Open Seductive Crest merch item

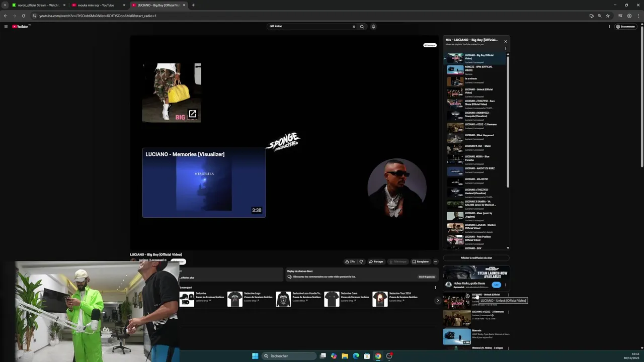point(347,299)
